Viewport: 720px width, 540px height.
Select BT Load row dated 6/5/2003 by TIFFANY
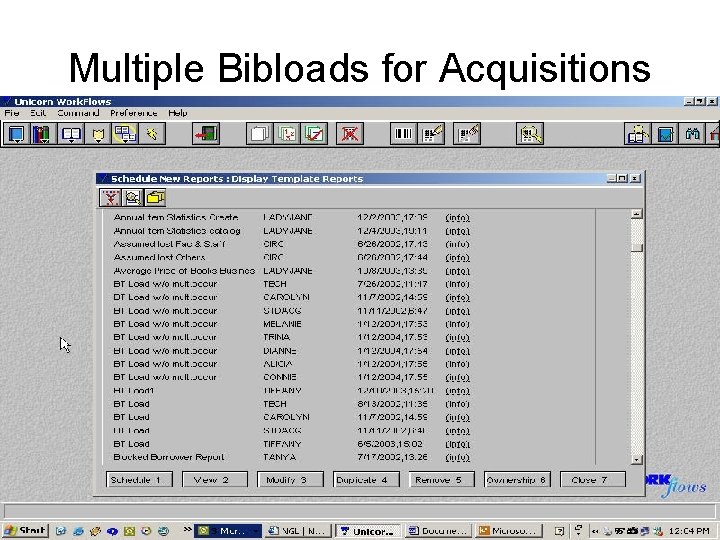click(x=292, y=444)
